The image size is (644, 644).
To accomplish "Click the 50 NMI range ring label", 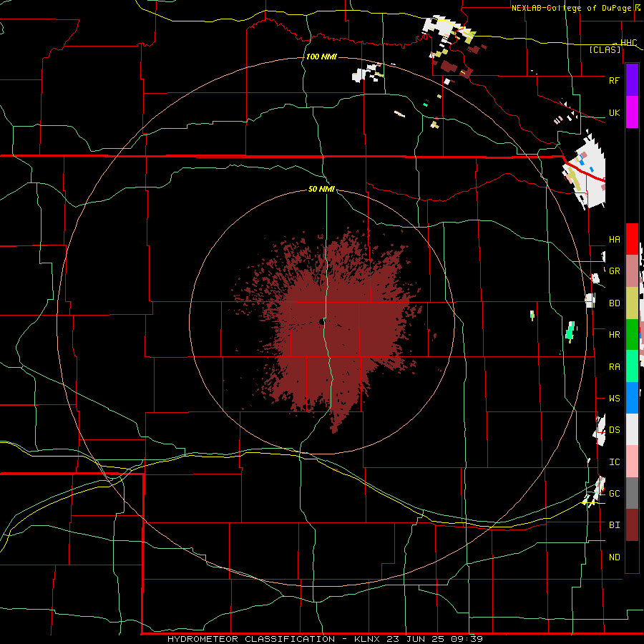I will [321, 190].
